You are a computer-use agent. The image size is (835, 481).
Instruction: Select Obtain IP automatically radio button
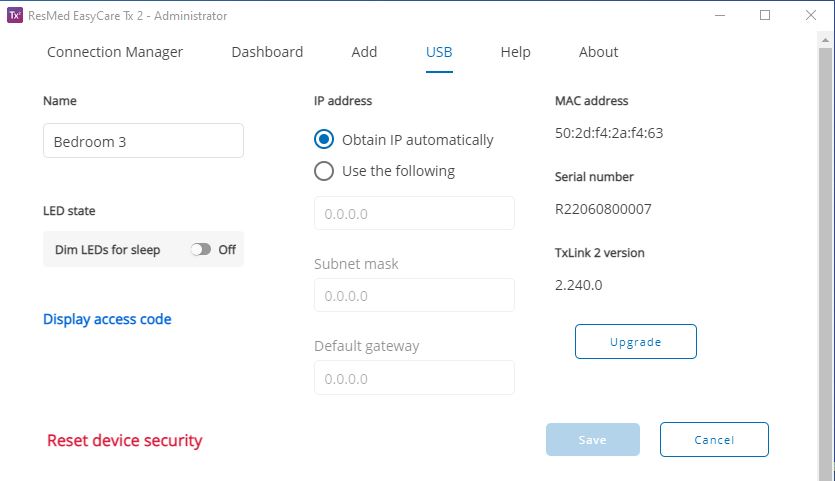click(324, 140)
